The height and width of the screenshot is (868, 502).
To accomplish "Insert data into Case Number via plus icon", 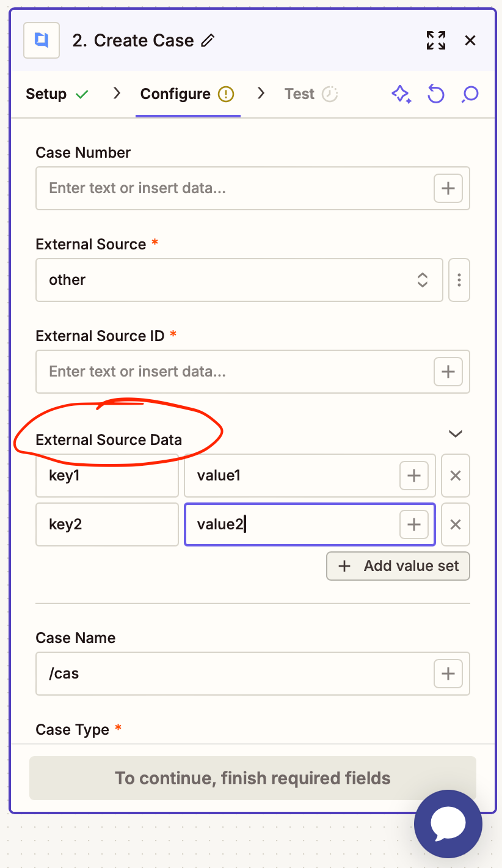I will pyautogui.click(x=448, y=188).
